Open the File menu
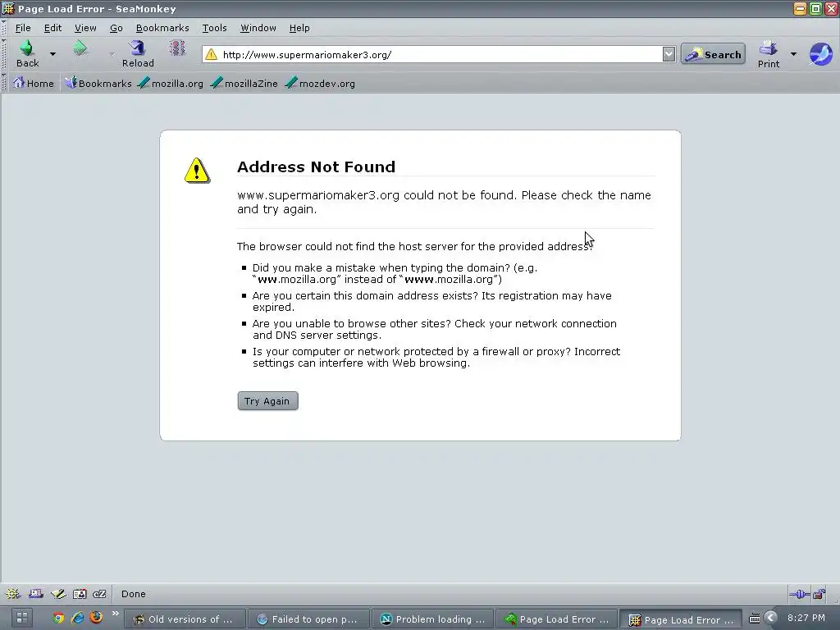The width and height of the screenshot is (840, 630). tap(22, 28)
